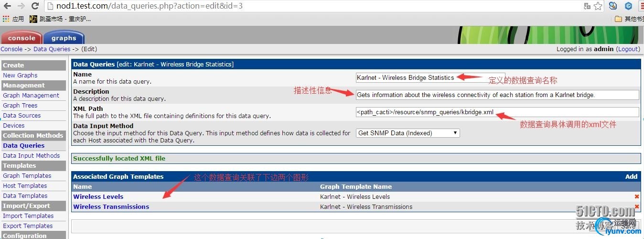Click the Graph Template Name column header

click(x=356, y=186)
